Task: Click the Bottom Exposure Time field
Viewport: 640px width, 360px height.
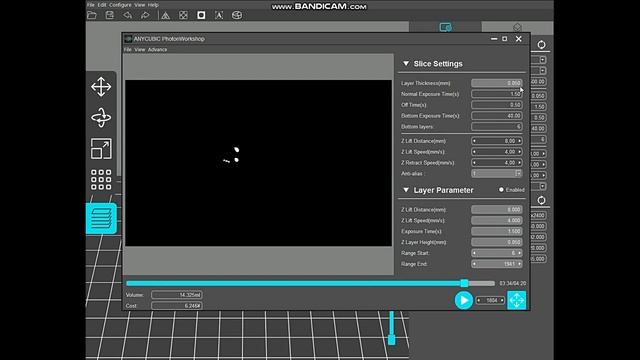Action: (497, 116)
